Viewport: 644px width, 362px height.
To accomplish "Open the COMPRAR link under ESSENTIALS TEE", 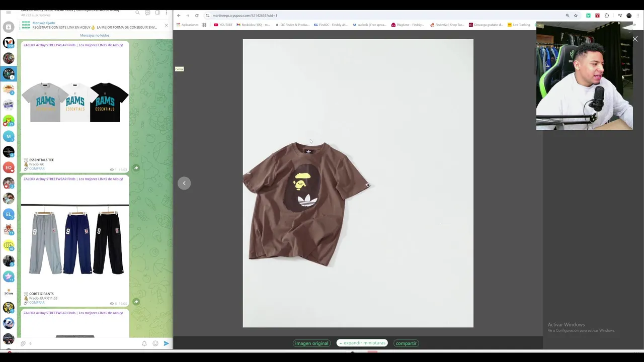I will coord(37,169).
